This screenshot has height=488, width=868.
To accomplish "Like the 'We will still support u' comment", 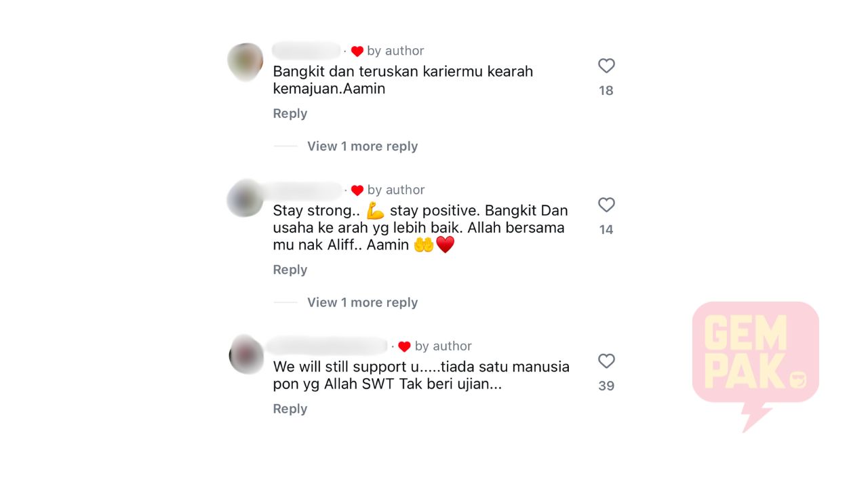I will pos(606,361).
